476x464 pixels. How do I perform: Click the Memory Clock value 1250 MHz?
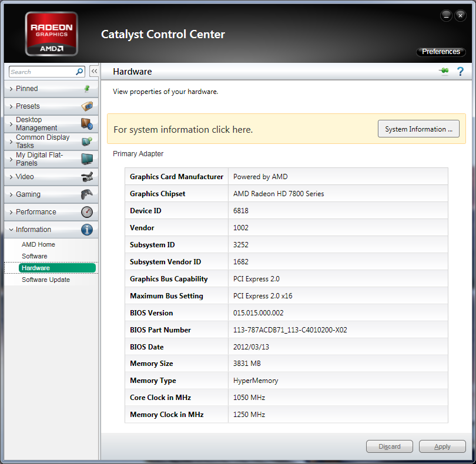pos(249,415)
